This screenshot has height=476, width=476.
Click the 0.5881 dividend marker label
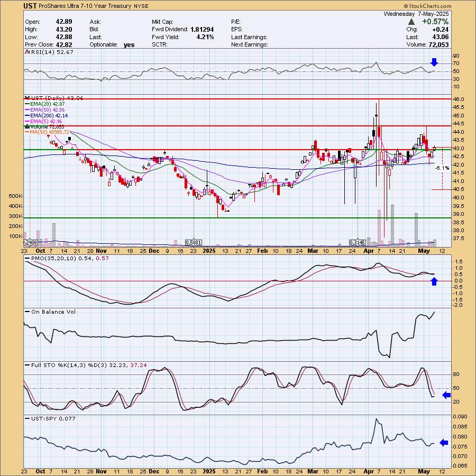(x=194, y=243)
